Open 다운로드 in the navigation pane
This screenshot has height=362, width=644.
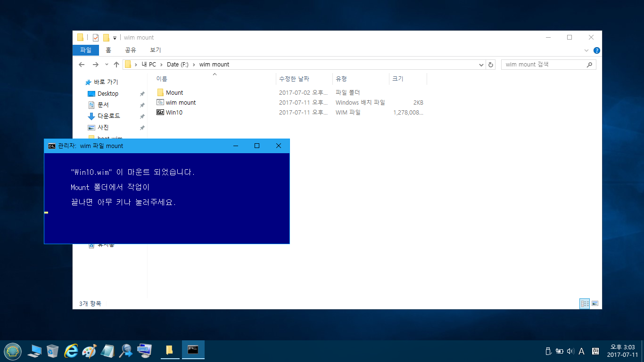point(108,116)
